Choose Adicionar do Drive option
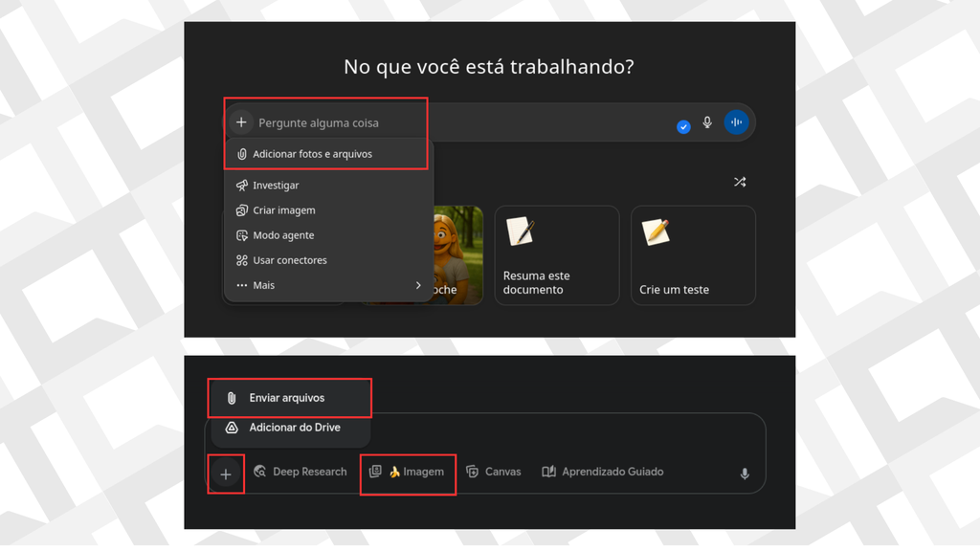The image size is (980, 551). 294,428
